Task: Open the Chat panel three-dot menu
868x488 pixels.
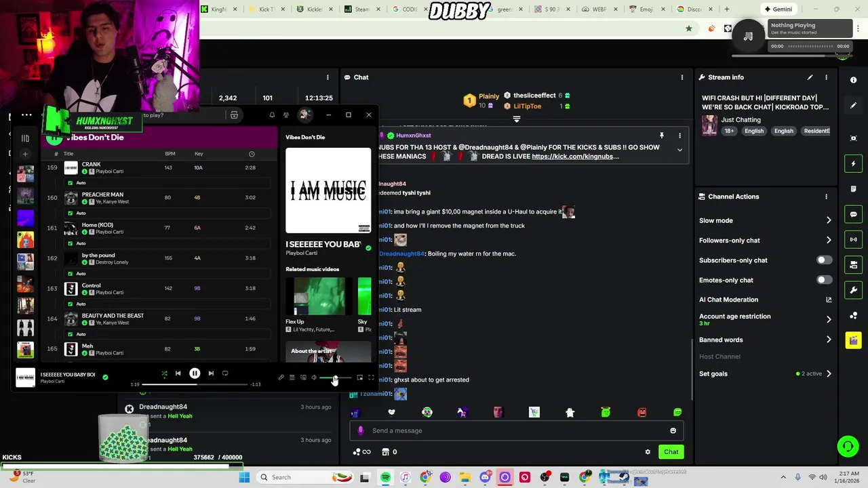Action: [x=682, y=77]
